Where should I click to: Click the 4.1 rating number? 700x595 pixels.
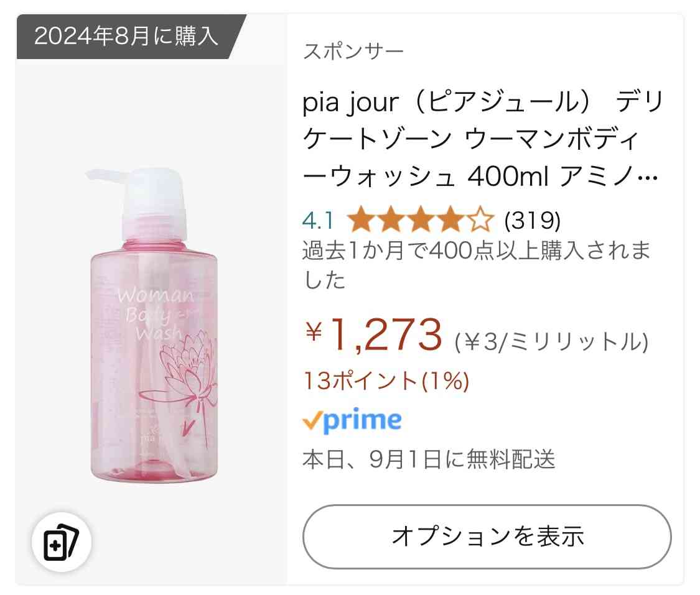[318, 220]
